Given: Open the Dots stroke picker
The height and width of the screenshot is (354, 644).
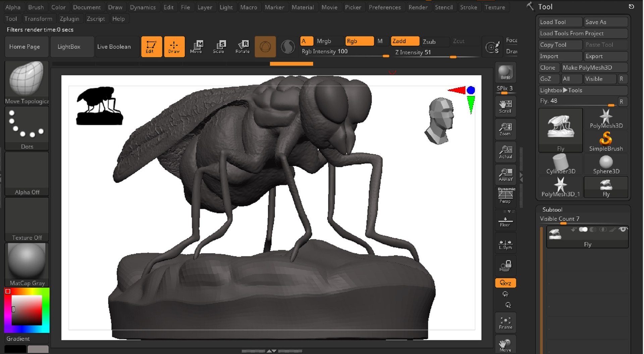Looking at the screenshot, I should point(26,128).
